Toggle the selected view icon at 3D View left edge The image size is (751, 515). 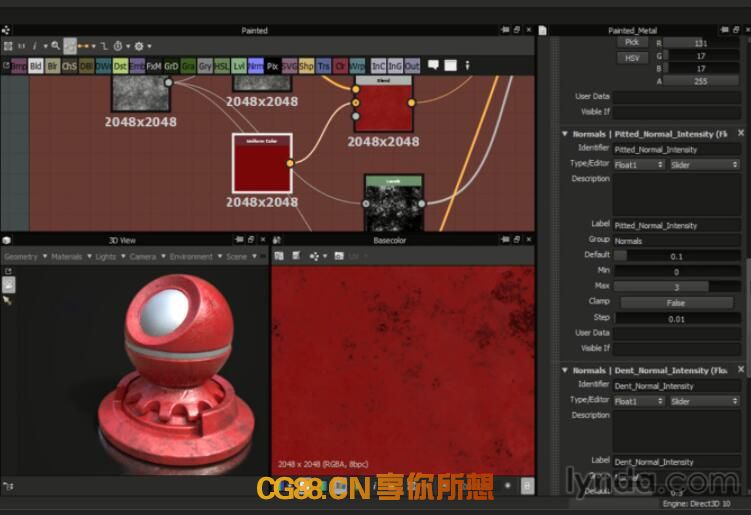pos(9,285)
